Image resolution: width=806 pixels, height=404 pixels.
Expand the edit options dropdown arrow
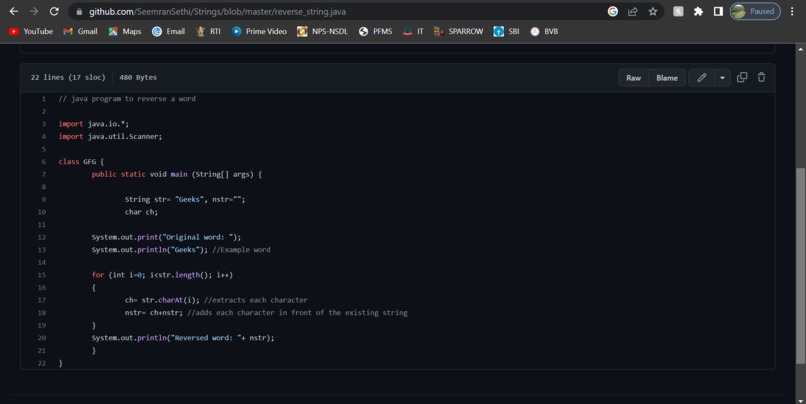click(x=722, y=78)
